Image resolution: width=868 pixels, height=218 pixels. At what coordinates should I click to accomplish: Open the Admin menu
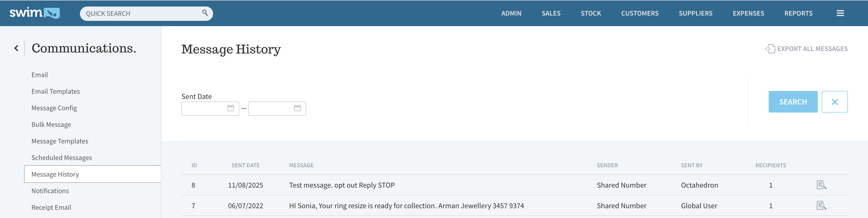click(511, 14)
